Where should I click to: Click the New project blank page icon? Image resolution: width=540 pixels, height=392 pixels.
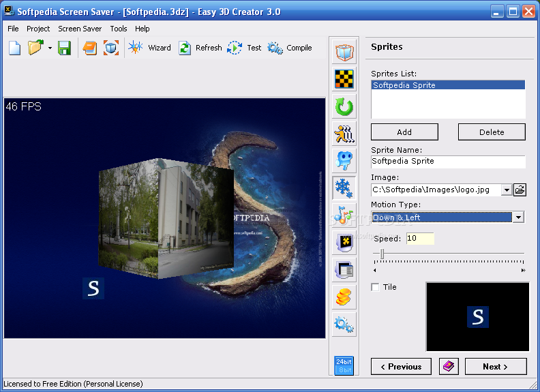tap(14, 48)
